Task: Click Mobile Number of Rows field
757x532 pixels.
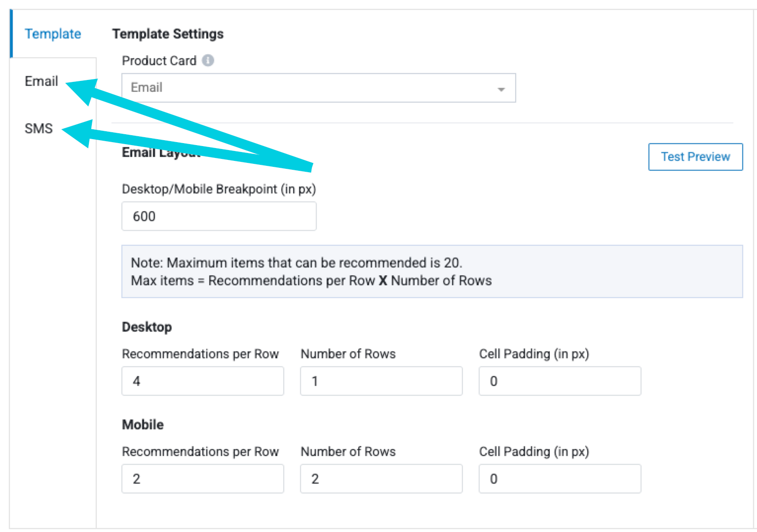Action: [381, 479]
